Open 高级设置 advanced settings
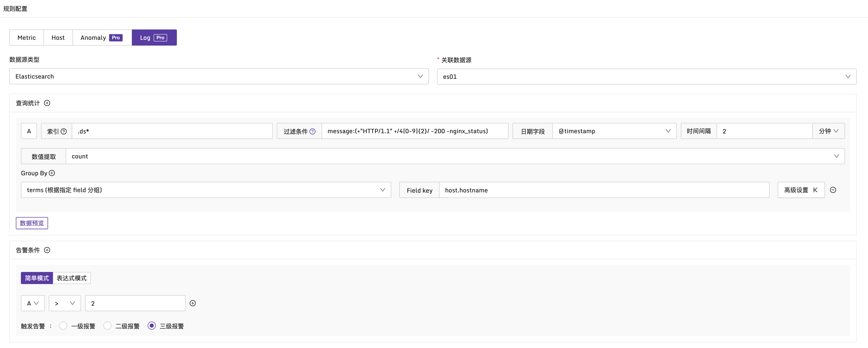 tap(801, 190)
